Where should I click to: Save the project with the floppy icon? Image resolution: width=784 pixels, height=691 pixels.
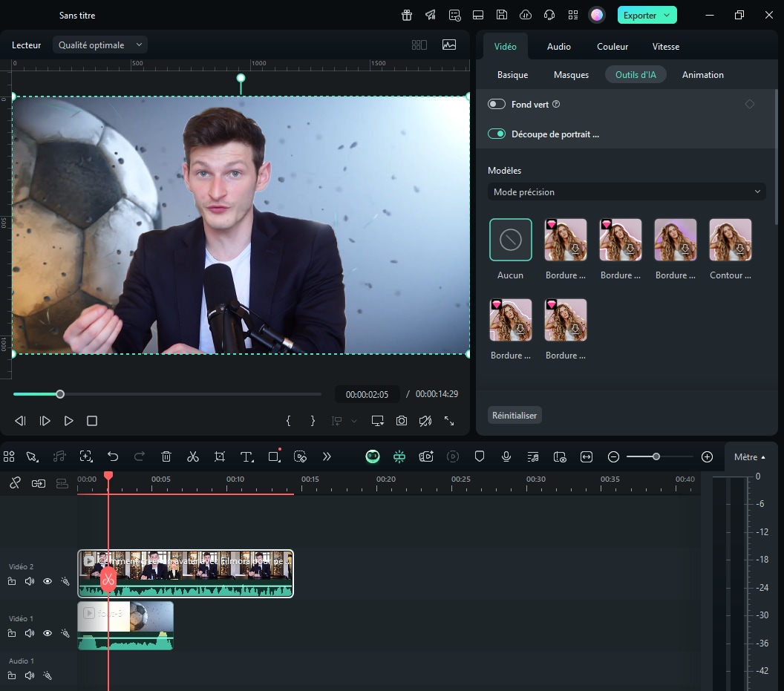501,15
